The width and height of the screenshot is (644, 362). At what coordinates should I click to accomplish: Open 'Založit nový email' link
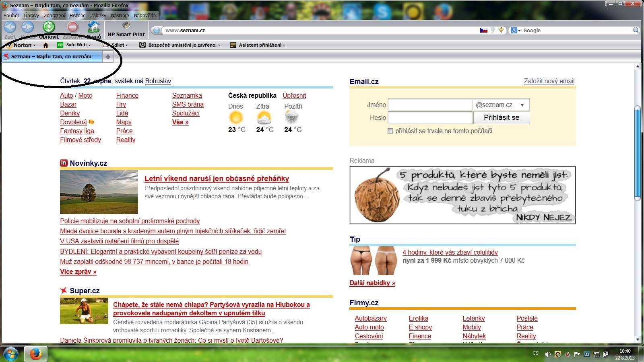pos(549,81)
